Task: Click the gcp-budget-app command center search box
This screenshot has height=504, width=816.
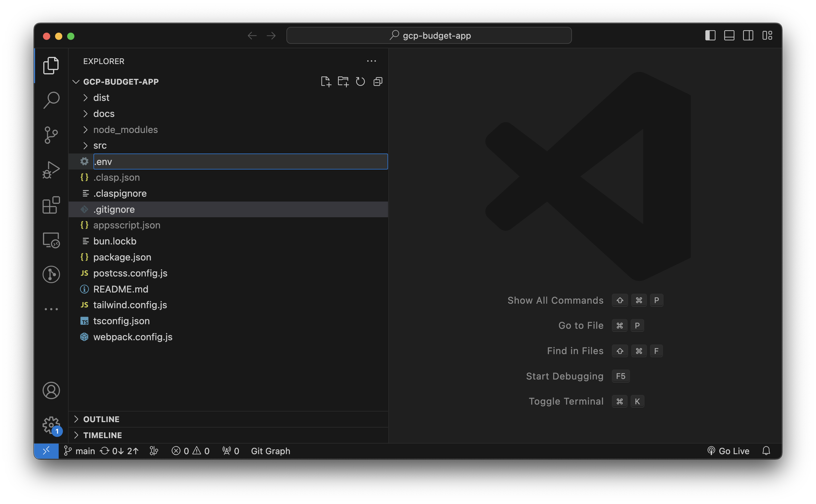Action: [x=429, y=35]
